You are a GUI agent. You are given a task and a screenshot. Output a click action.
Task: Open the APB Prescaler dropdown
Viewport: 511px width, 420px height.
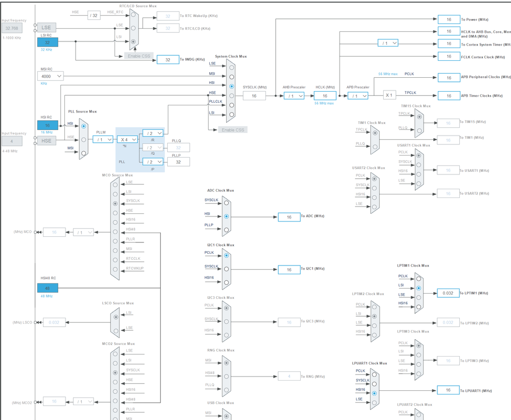click(358, 96)
